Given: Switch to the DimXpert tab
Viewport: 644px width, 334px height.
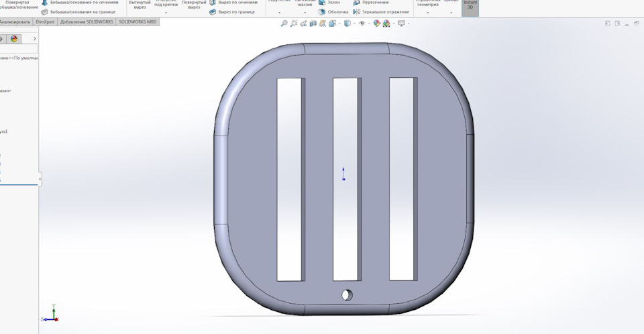Looking at the screenshot, I should point(45,21).
